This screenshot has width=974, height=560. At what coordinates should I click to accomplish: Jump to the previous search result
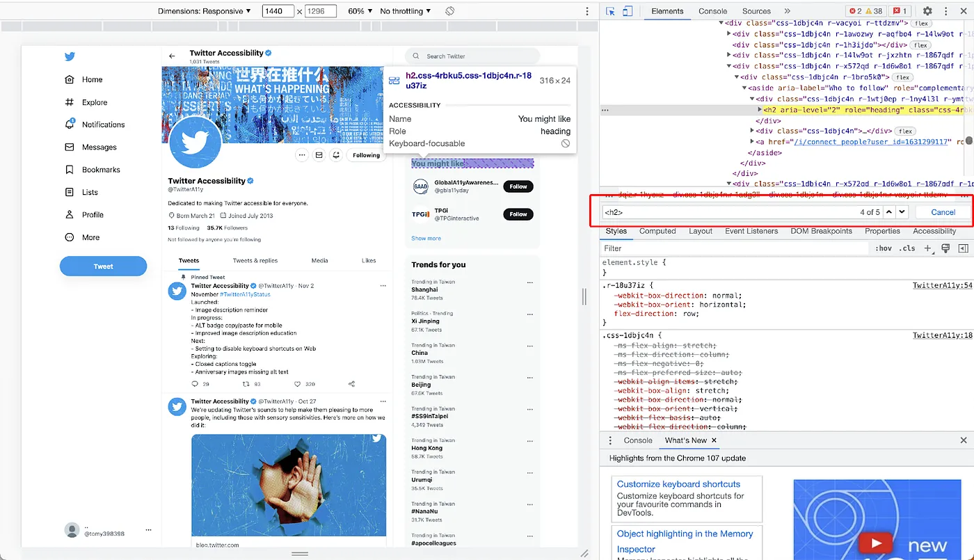[x=889, y=212]
